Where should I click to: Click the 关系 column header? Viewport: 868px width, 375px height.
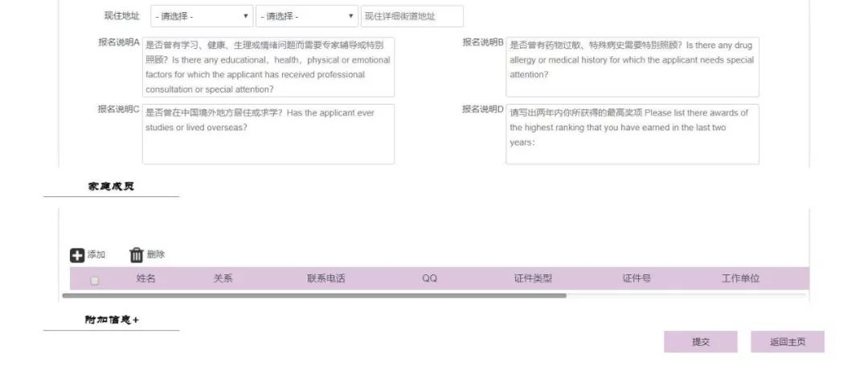223,278
